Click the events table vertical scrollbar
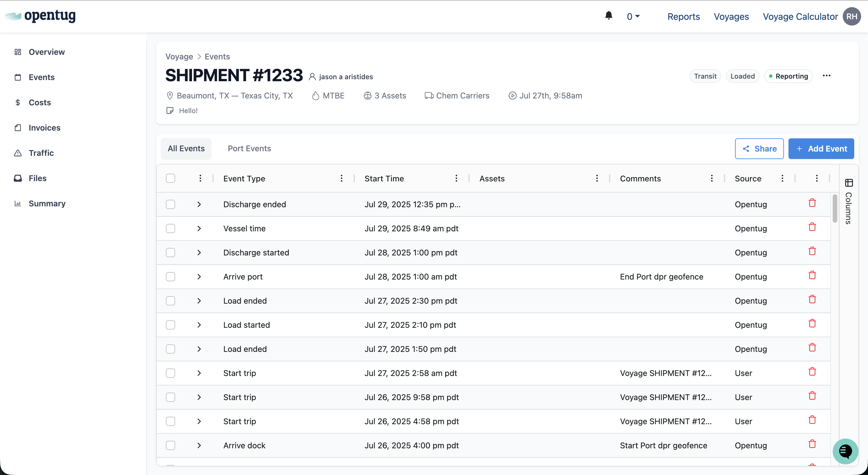 tap(834, 209)
